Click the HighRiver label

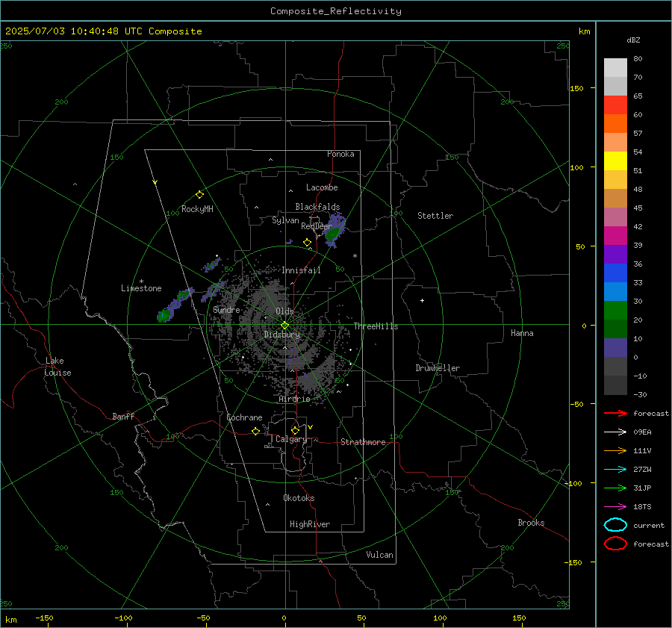pos(310,524)
